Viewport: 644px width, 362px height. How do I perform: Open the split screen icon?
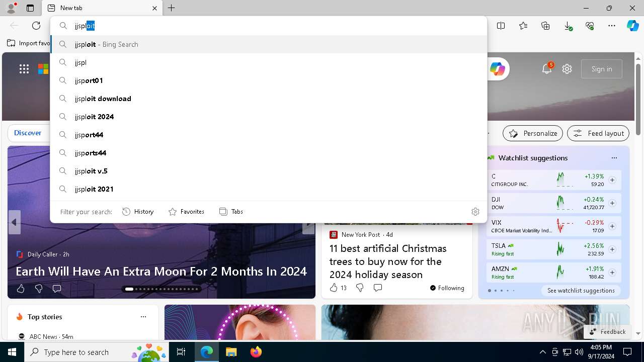click(x=501, y=26)
